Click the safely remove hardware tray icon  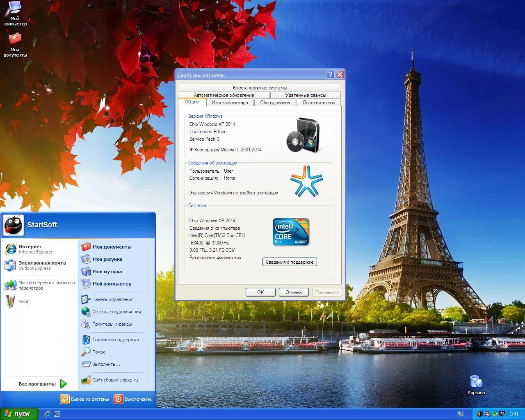coord(494,414)
